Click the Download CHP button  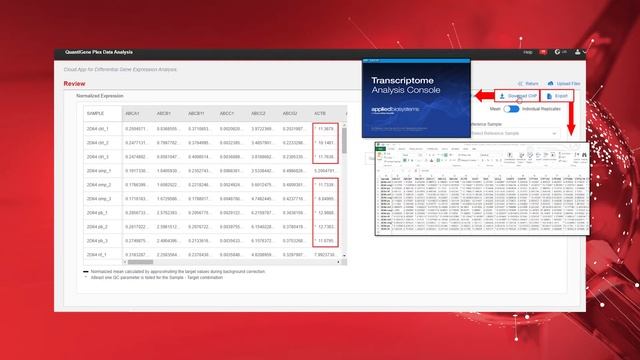click(x=517, y=96)
